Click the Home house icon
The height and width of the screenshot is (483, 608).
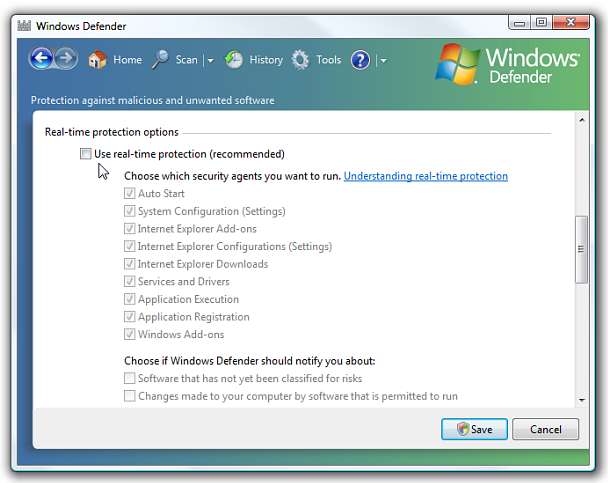[x=97, y=60]
